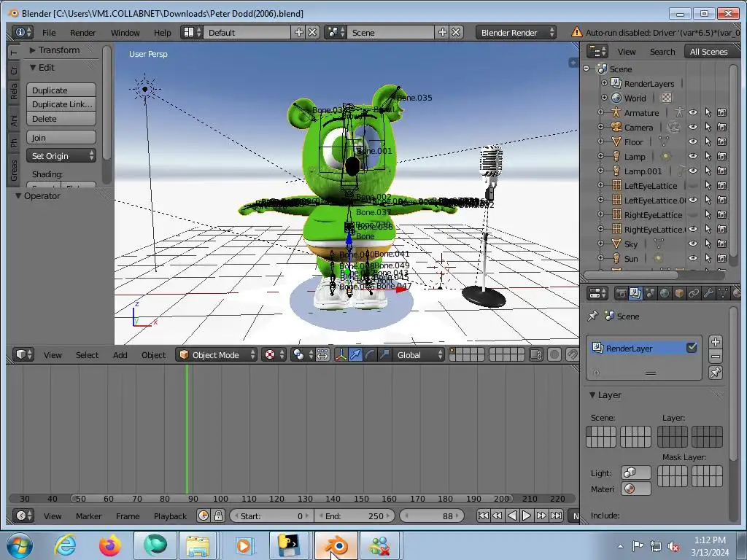The width and height of the screenshot is (747, 560).
Task: Open the timeline Playback menu
Action: 170,516
